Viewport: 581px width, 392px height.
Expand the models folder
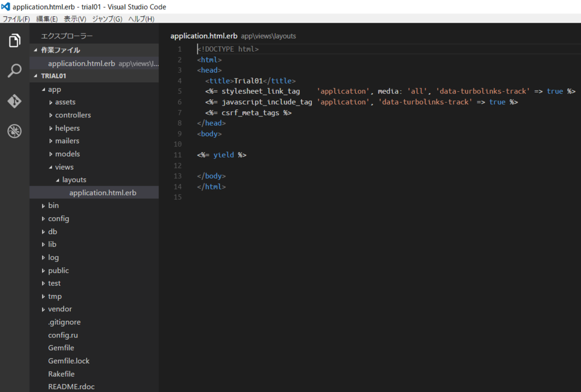point(50,154)
